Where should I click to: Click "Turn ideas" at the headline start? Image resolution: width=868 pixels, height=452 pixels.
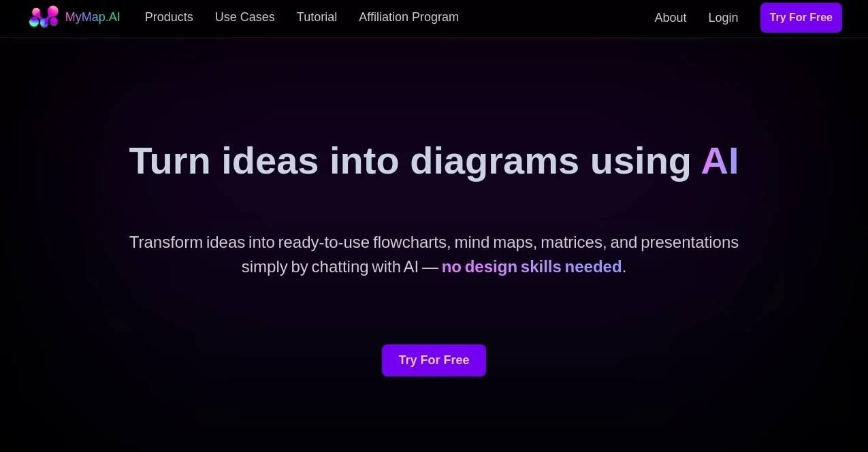pyautogui.click(x=223, y=161)
